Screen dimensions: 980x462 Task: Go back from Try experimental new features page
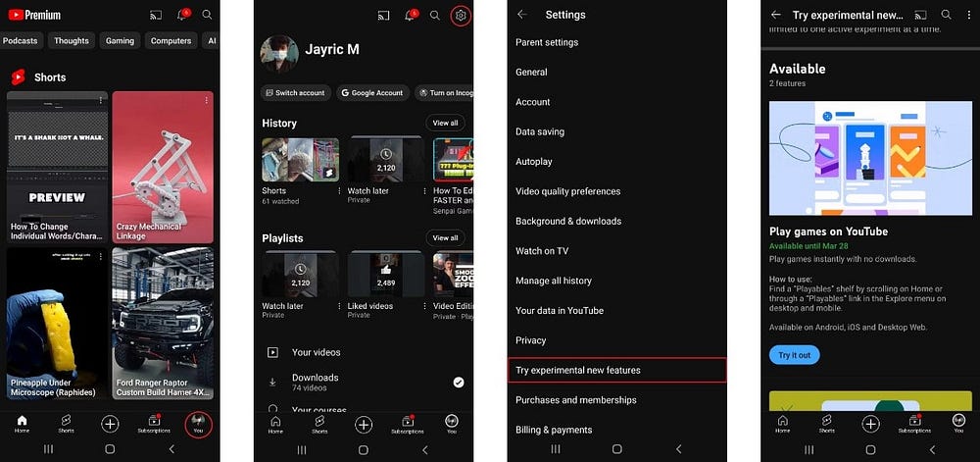click(776, 15)
